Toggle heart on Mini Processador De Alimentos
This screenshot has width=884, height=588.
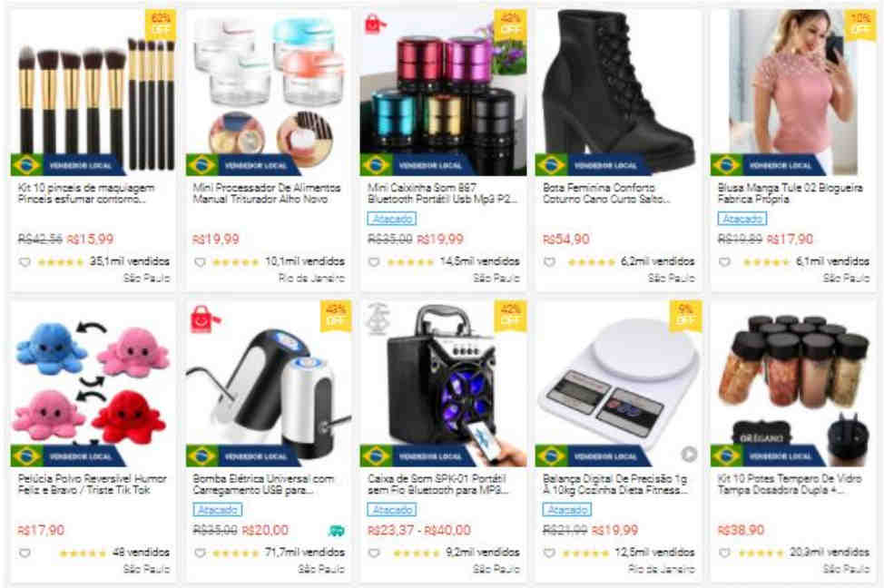point(200,262)
